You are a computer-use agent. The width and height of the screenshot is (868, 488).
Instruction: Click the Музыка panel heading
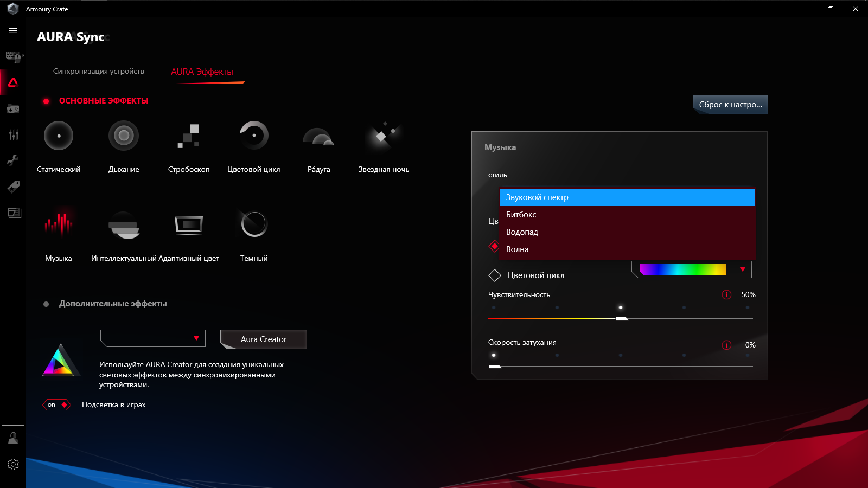tap(500, 147)
